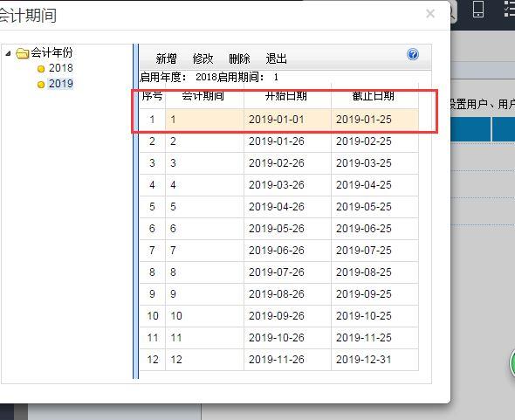Select the 会计年份 root node label

(51, 52)
